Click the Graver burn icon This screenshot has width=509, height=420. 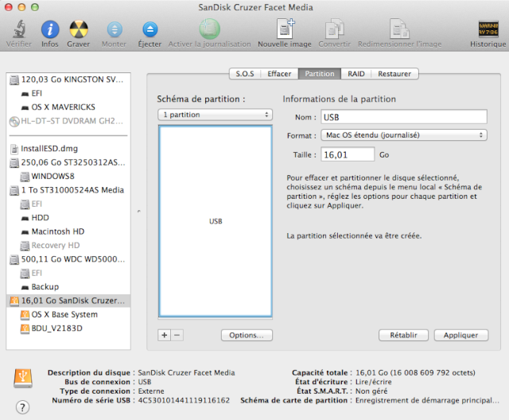pos(79,29)
